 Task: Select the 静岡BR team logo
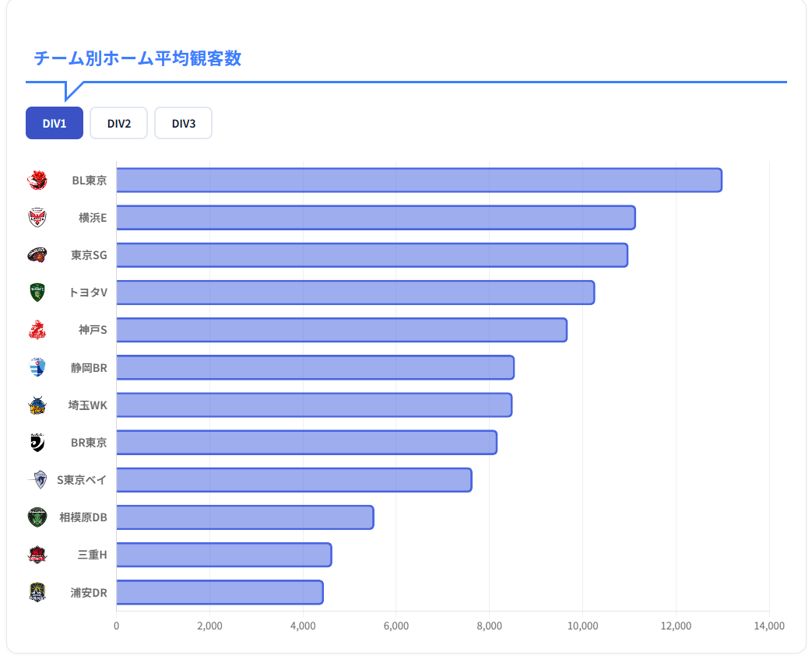[37, 367]
